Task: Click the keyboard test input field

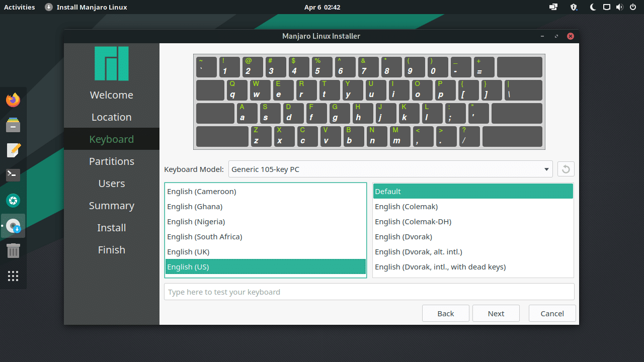Action: (369, 292)
